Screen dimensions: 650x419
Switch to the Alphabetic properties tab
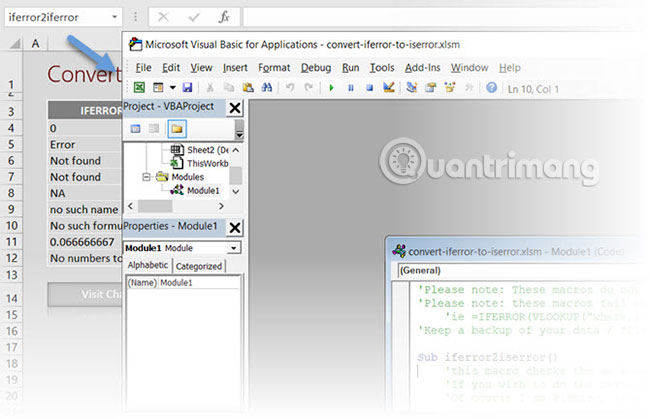148,265
